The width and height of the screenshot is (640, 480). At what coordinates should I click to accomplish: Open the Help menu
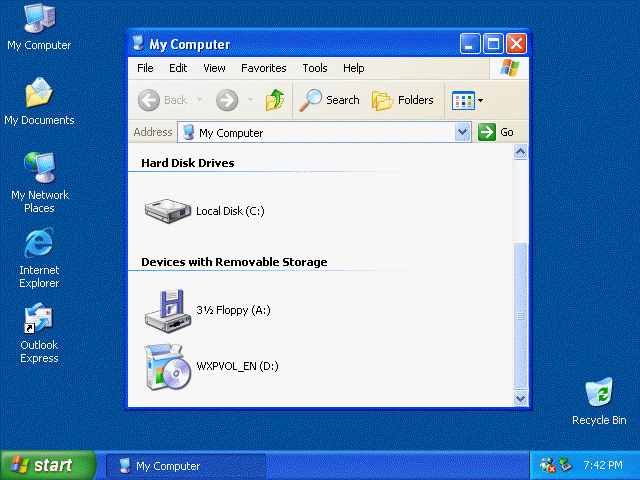(x=353, y=68)
